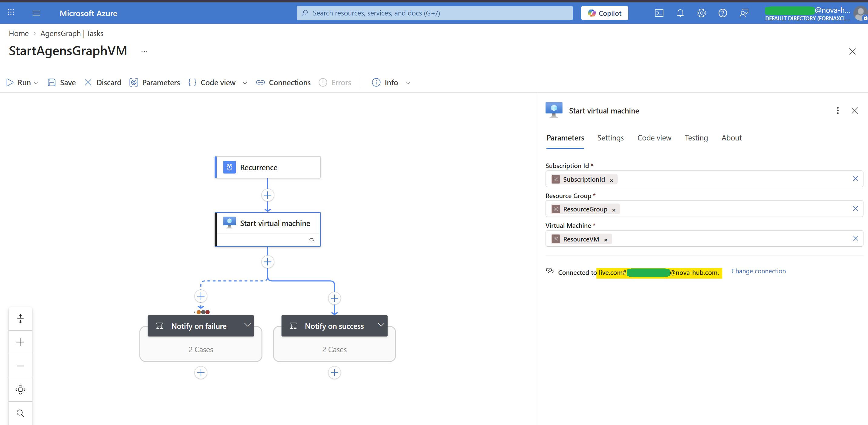Viewport: 868px width, 425px height.
Task: Expand the Code view dropdown chevron
Action: pos(245,83)
